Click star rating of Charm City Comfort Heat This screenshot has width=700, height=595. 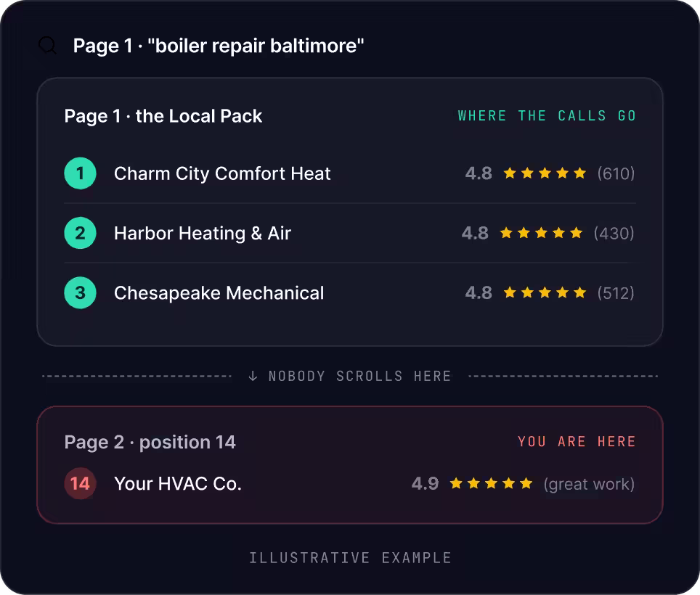coord(545,173)
